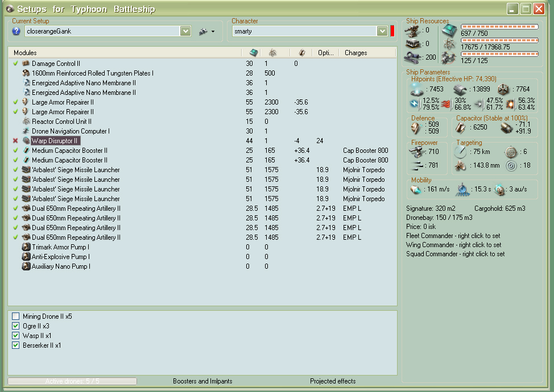Click the red character skill indicator swatch

pyautogui.click(x=392, y=31)
